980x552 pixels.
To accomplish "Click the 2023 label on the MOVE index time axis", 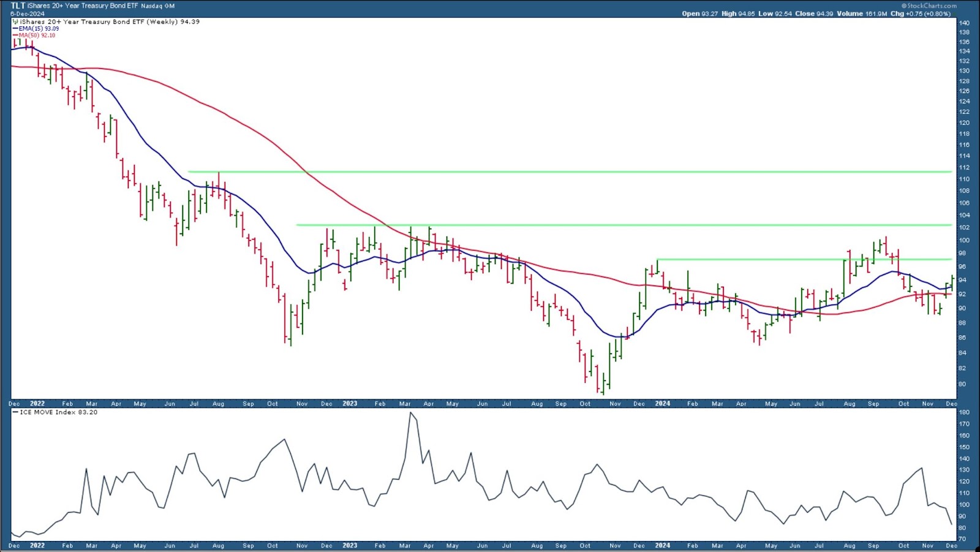I will pyautogui.click(x=350, y=545).
